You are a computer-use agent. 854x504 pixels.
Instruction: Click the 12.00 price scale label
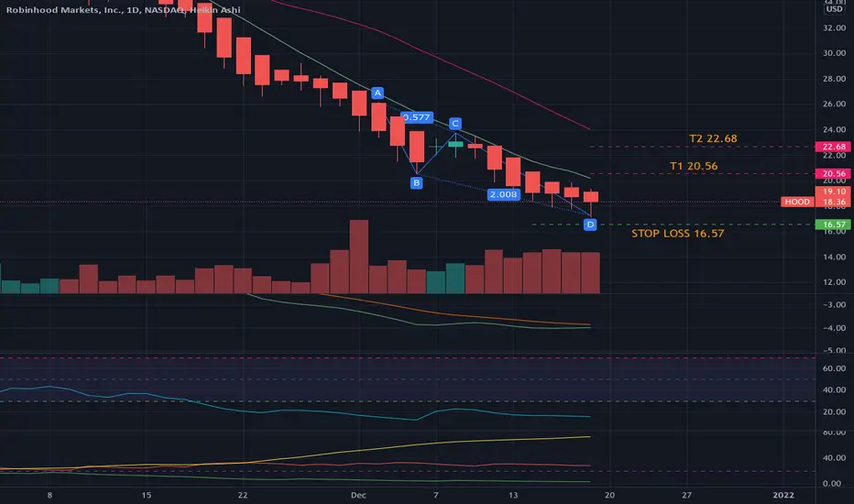click(834, 282)
